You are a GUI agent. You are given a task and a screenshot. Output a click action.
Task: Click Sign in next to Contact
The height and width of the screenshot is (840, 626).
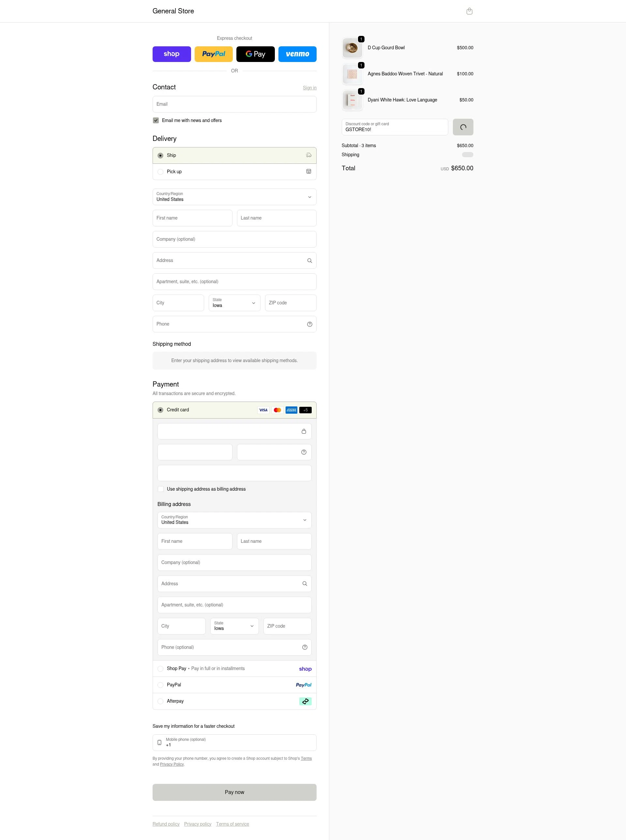[309, 87]
